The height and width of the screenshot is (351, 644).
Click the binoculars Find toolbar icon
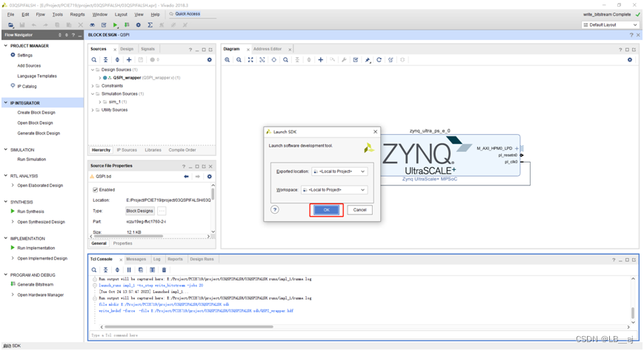click(93, 25)
